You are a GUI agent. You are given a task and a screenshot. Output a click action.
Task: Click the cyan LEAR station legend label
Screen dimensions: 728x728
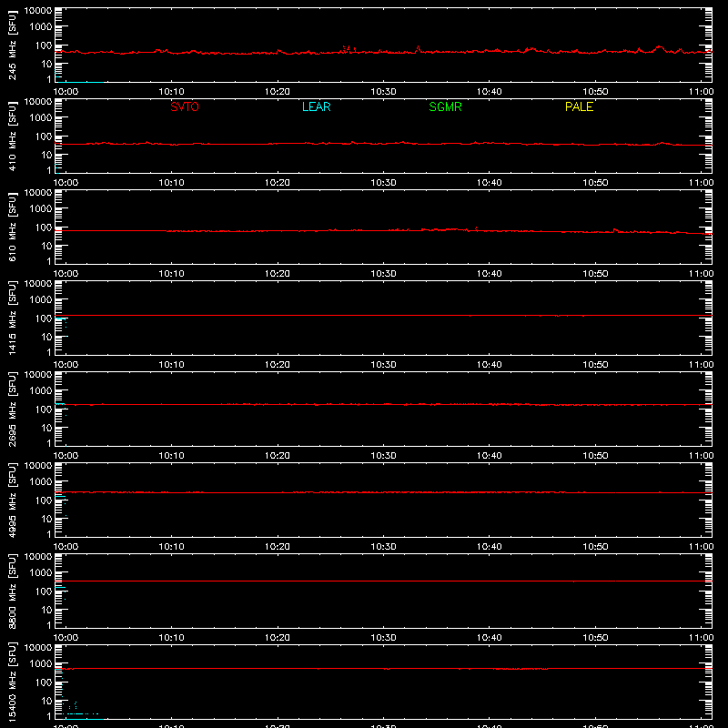[x=316, y=106]
